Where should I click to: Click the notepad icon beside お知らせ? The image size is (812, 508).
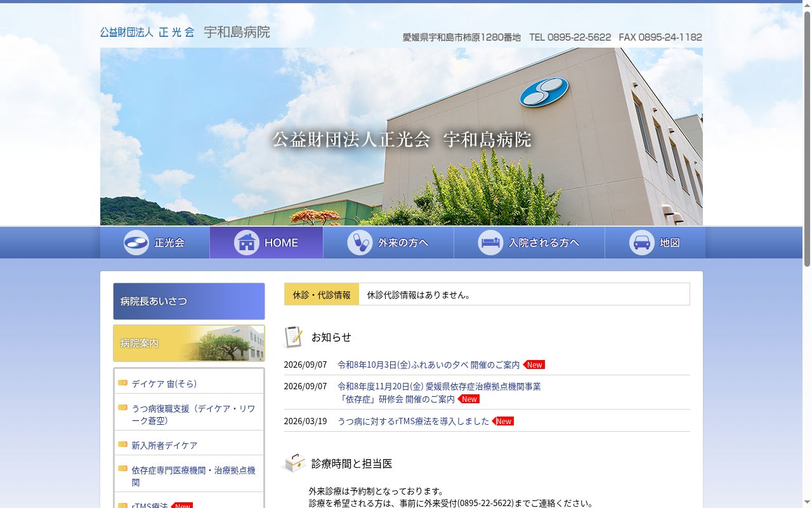[x=293, y=337]
